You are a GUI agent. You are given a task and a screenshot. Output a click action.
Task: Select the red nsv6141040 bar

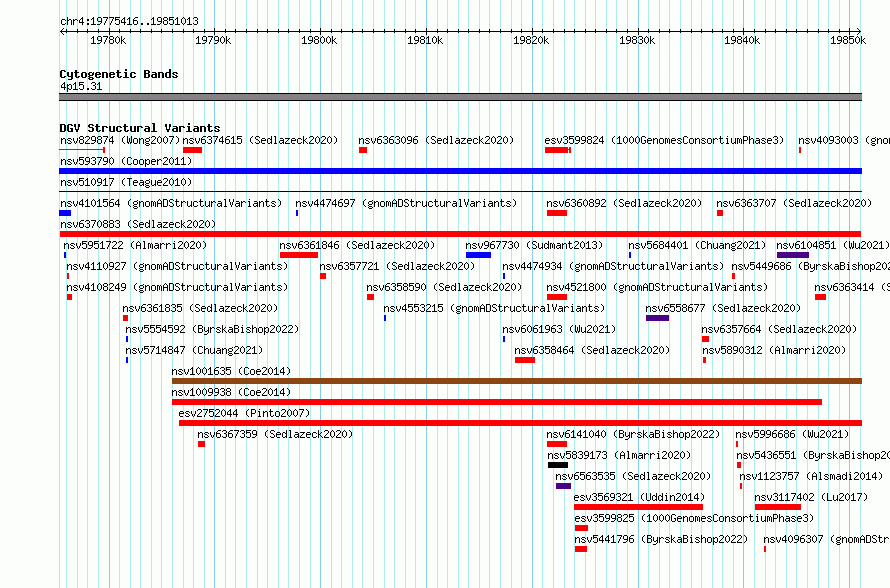pyautogui.click(x=557, y=444)
